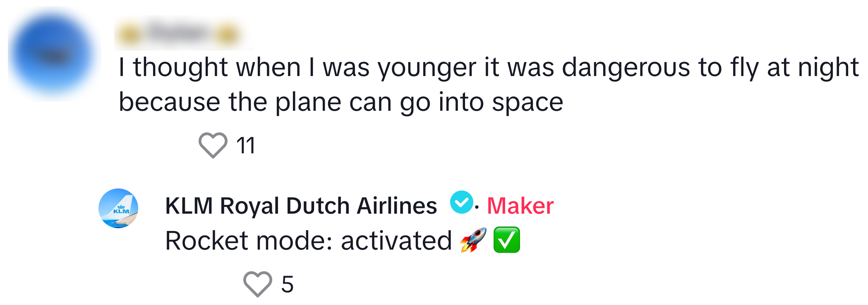Click the blurred commenter username
Viewport: 868px width, 305px height.
tap(178, 33)
